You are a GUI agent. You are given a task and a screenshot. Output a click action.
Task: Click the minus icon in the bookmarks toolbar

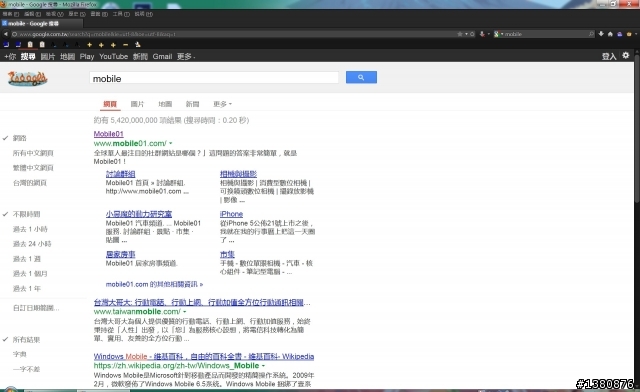[125, 45]
